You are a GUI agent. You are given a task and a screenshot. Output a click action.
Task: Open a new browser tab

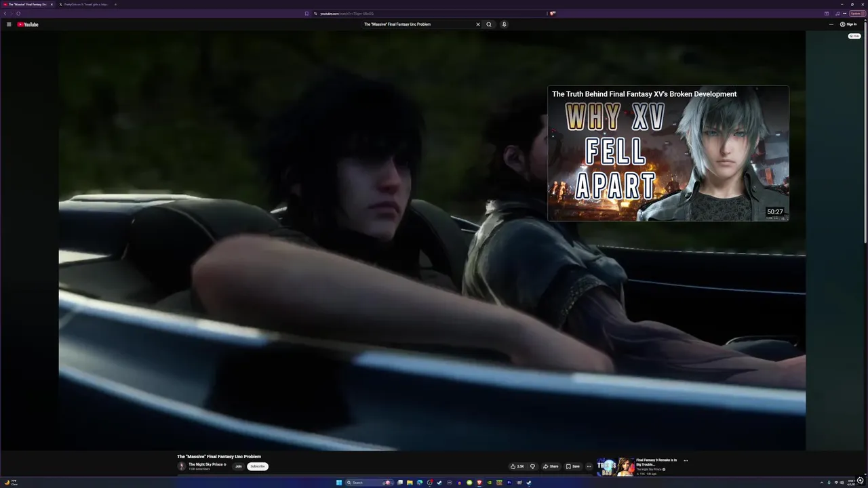[115, 4]
